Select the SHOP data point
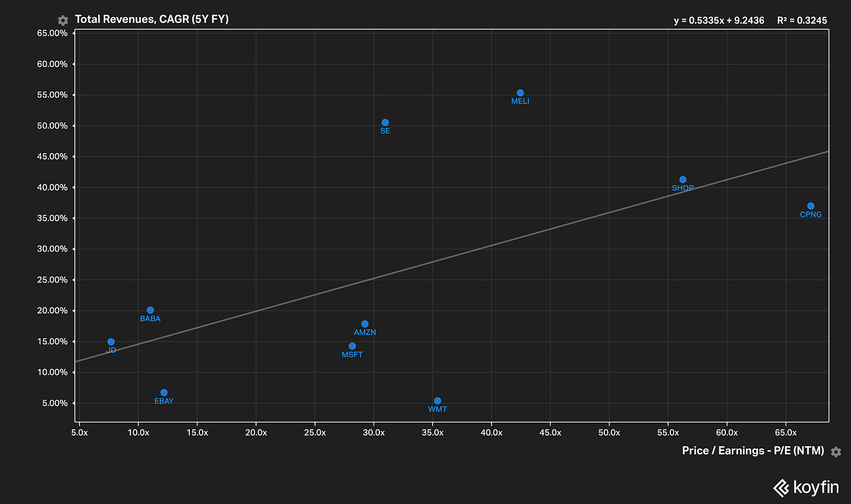 coord(683,180)
